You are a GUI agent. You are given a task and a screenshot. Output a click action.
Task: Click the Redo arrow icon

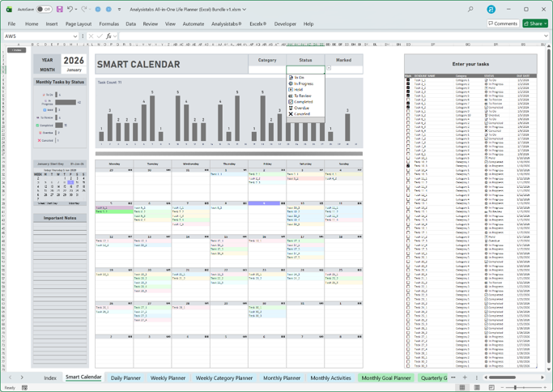(x=83, y=9)
